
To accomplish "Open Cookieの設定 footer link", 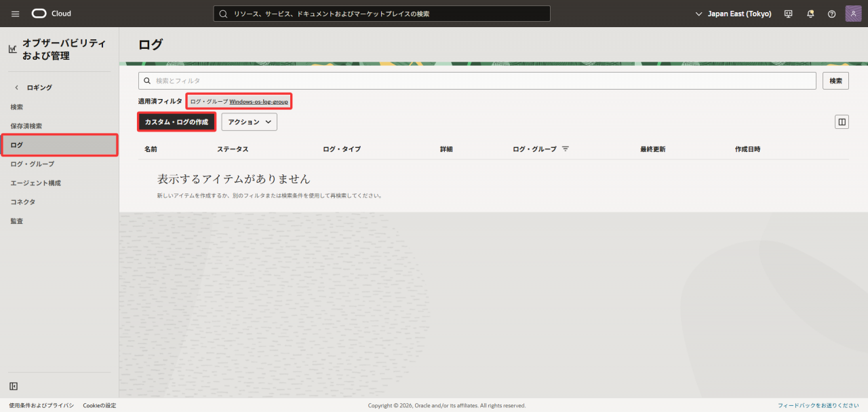I will pos(100,405).
